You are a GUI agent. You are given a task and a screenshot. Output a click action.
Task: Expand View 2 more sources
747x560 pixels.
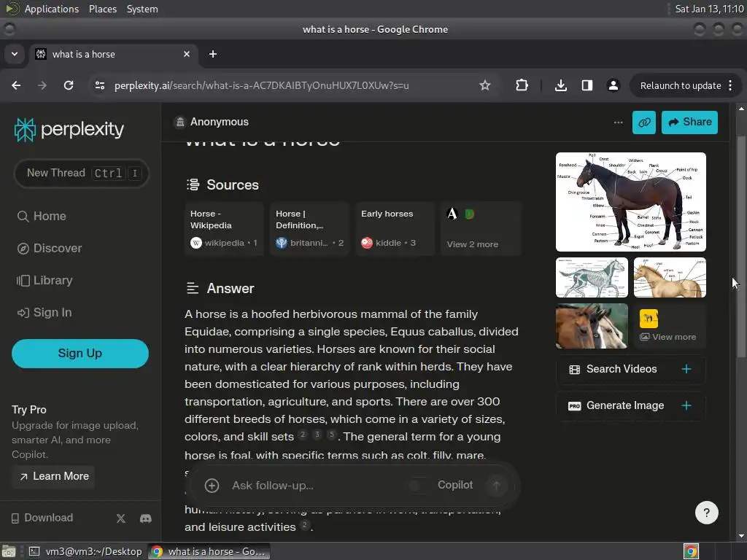(481, 229)
